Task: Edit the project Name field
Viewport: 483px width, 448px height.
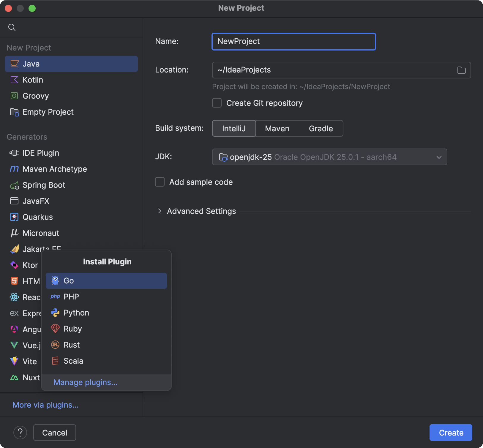Action: coord(293,42)
